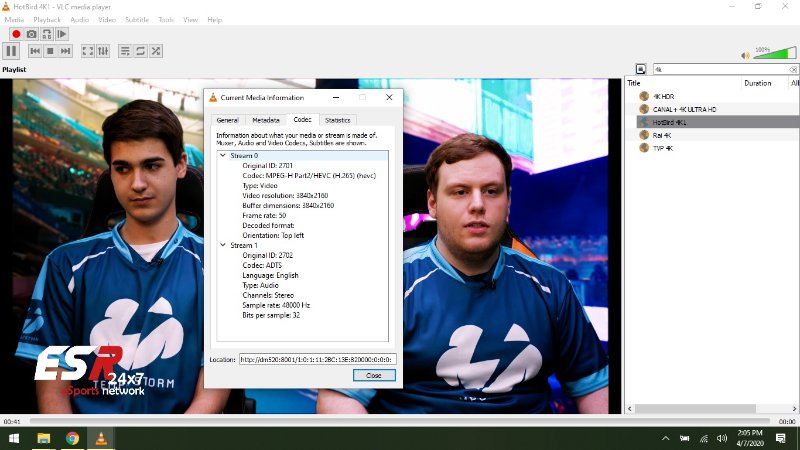
Task: Toggle loop playback mode
Action: pyautogui.click(x=140, y=51)
